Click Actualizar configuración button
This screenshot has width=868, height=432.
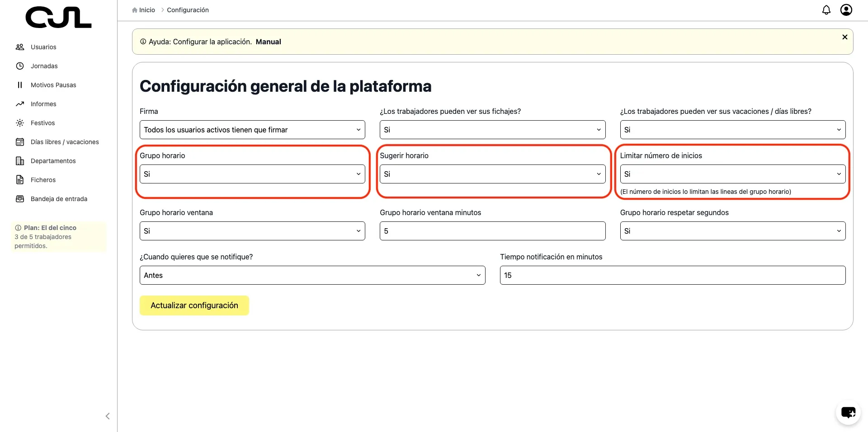point(194,305)
